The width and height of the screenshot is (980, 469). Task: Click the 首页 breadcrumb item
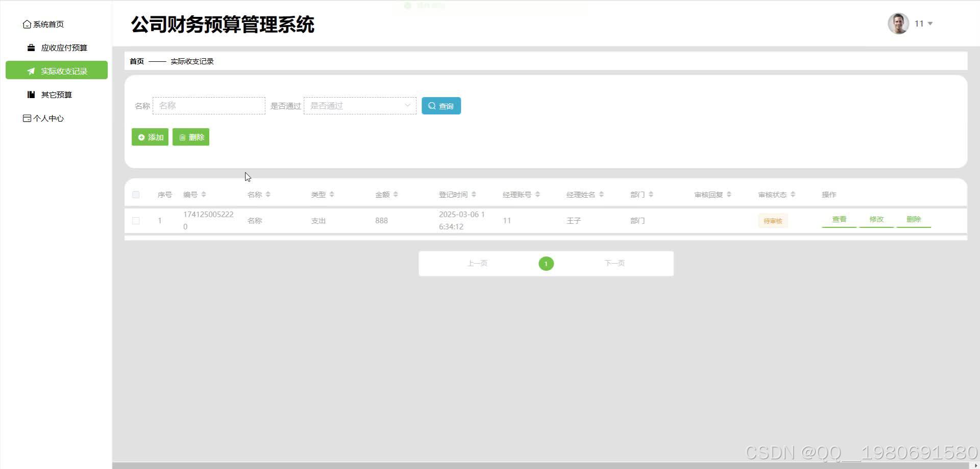(x=136, y=61)
